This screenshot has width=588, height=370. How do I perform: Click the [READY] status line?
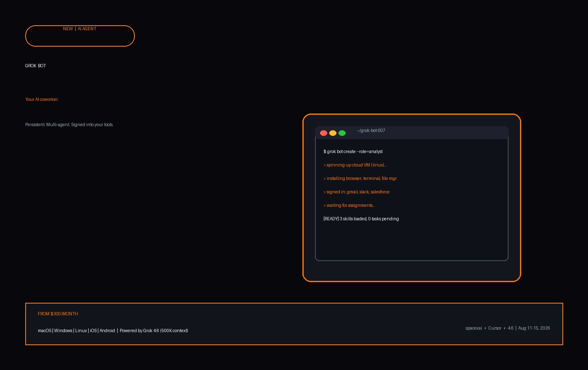(x=361, y=219)
